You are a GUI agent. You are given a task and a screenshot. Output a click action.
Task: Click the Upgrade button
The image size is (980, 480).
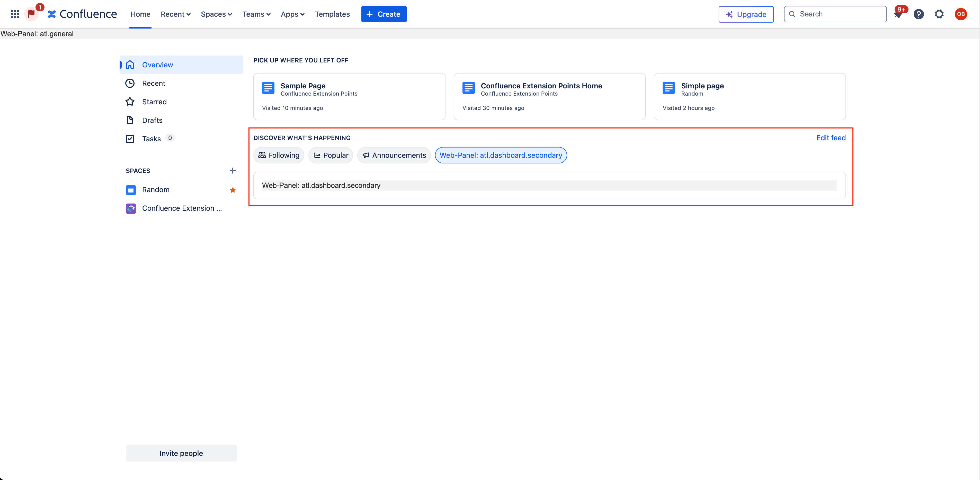coord(746,14)
